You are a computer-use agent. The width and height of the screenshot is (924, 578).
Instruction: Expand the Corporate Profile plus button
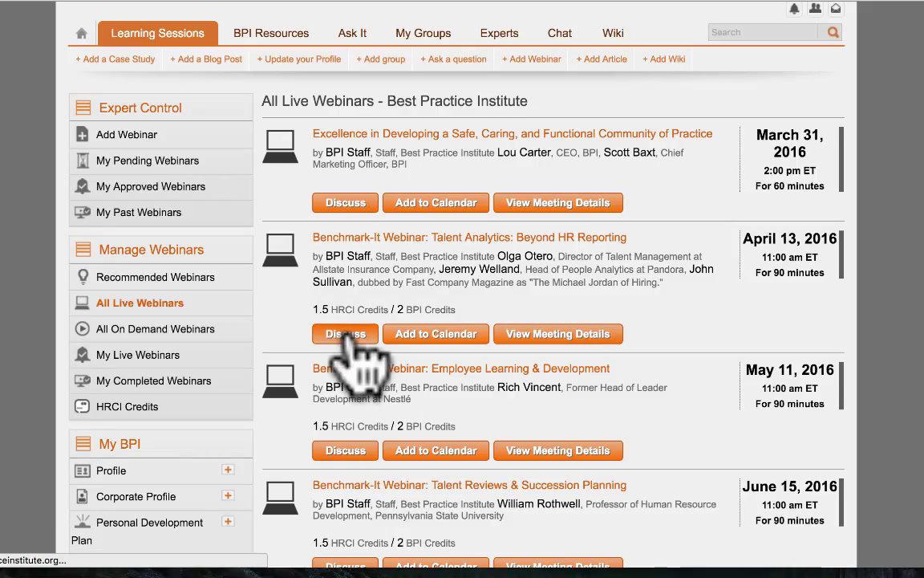point(228,495)
